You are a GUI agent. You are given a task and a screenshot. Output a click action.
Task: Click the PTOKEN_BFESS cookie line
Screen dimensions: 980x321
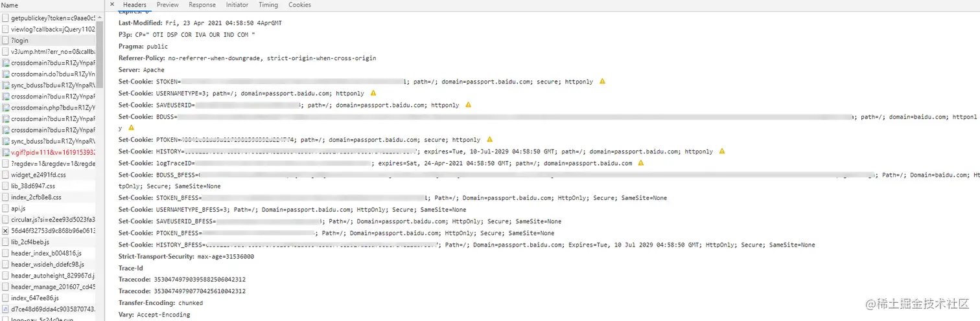pos(336,233)
